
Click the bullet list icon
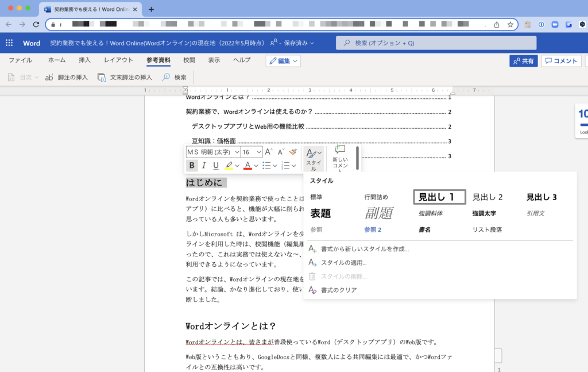(x=266, y=166)
